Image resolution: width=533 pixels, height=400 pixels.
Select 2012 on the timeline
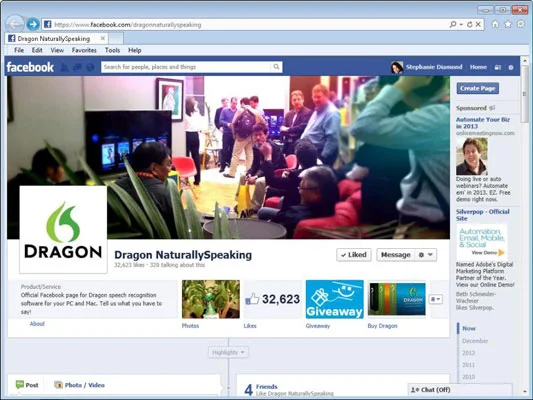[468, 353]
